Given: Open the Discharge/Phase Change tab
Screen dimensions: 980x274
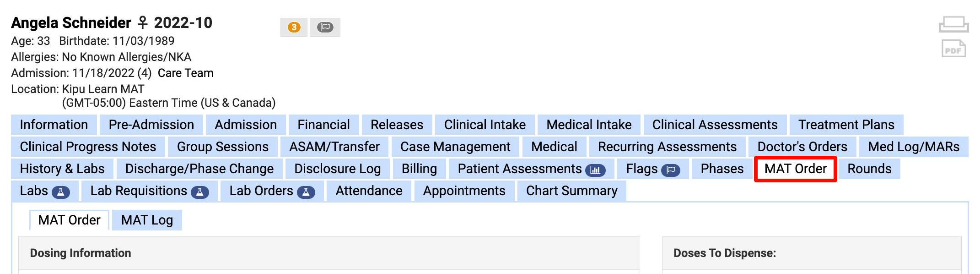Looking at the screenshot, I should [x=199, y=169].
